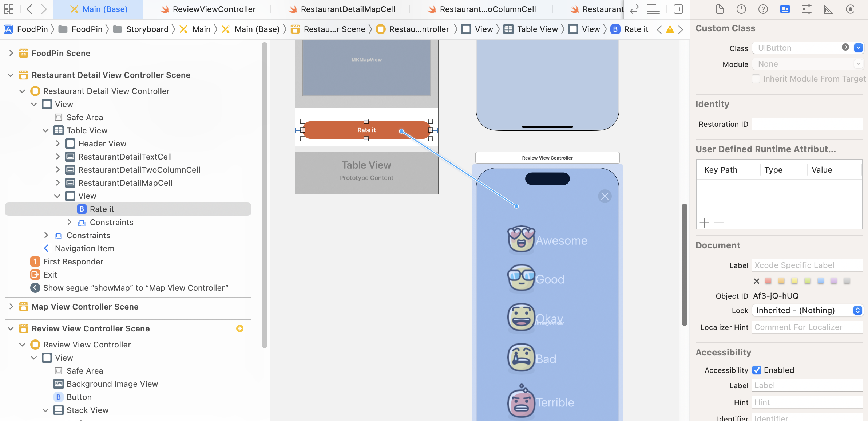Uncheck the Accessibility Enabled checkbox
868x421 pixels.
tap(757, 370)
